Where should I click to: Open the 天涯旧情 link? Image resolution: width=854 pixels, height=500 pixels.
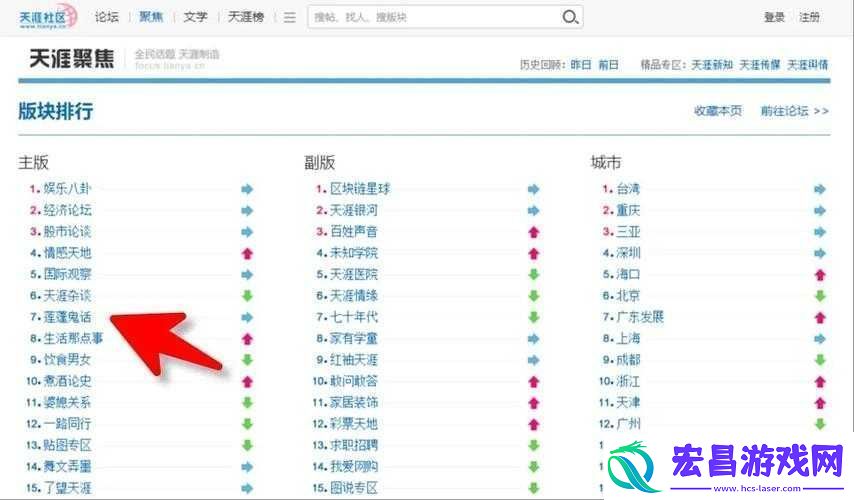(x=808, y=65)
